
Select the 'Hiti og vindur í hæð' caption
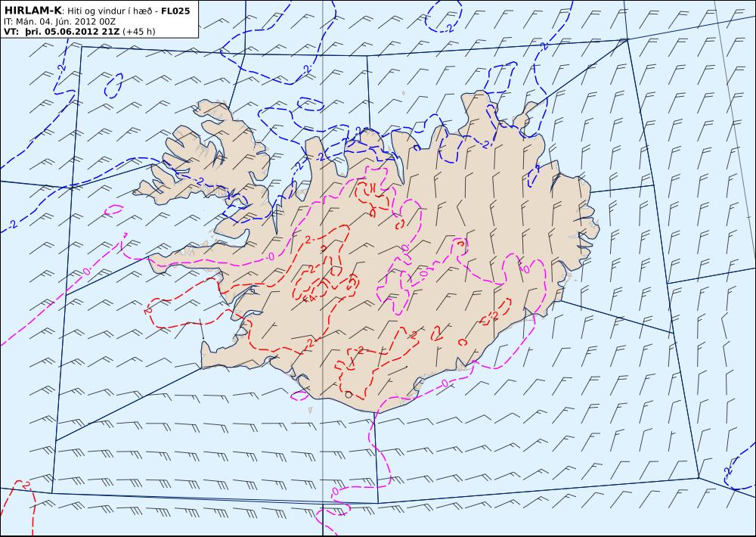[110, 11]
